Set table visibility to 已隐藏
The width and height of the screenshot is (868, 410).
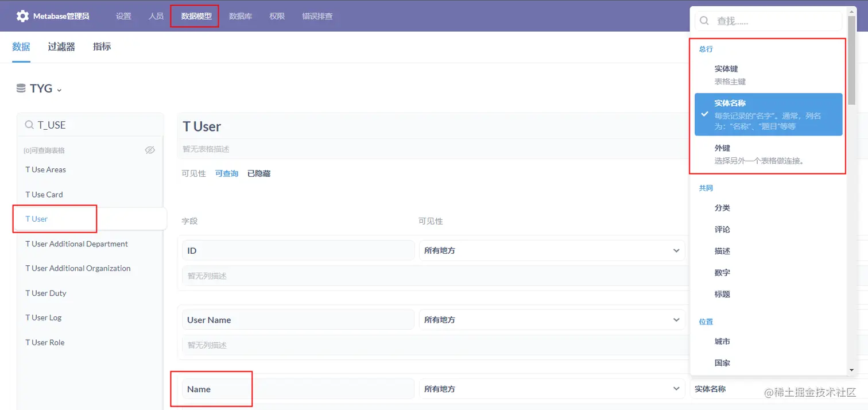pyautogui.click(x=259, y=173)
